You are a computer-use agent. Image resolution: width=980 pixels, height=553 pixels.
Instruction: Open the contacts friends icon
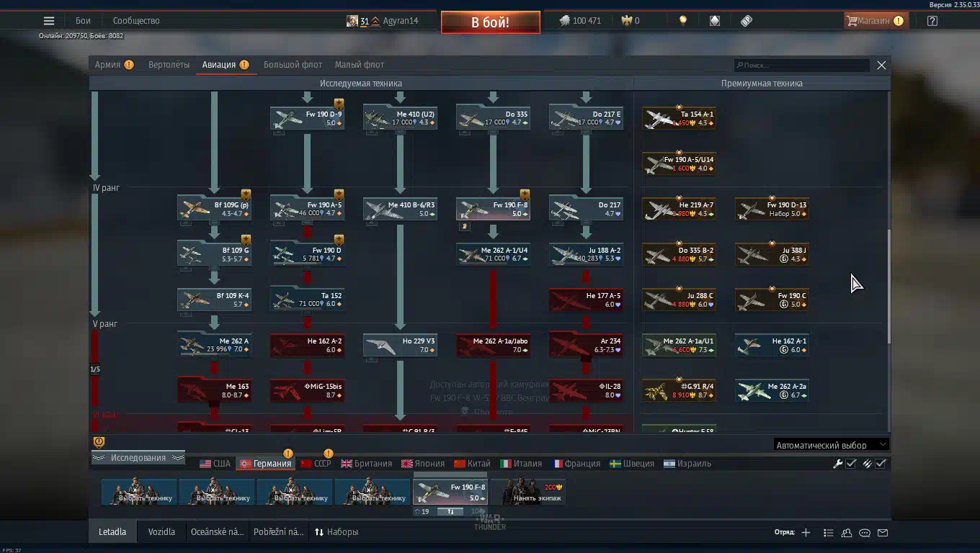pos(847,533)
